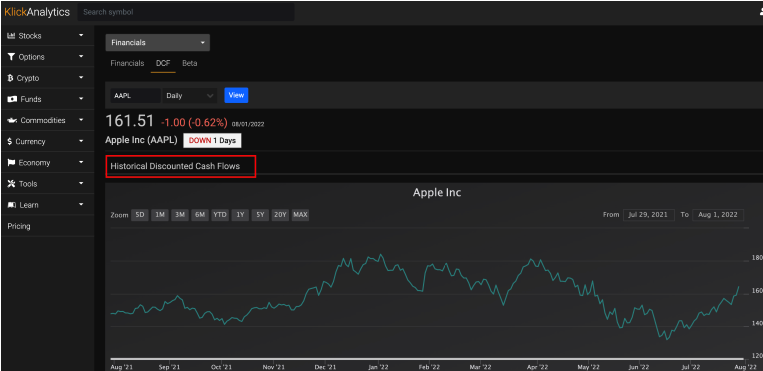Expand the Options menu arrow
Viewport: 763px width, 371px height.
click(81, 56)
